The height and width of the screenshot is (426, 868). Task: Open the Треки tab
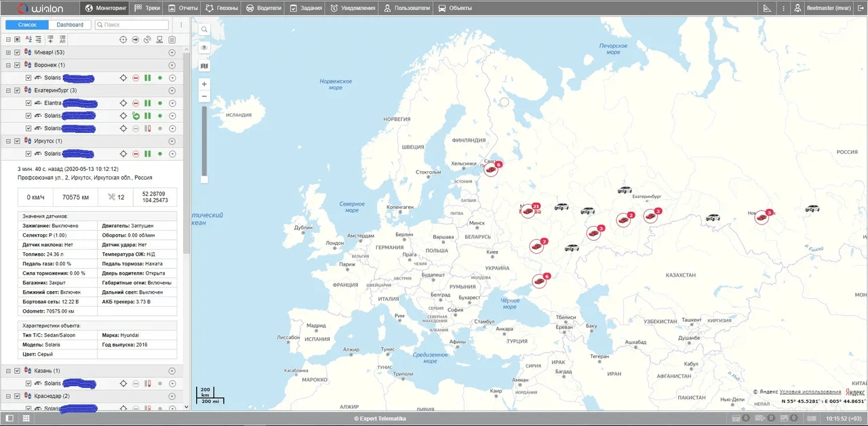[148, 8]
